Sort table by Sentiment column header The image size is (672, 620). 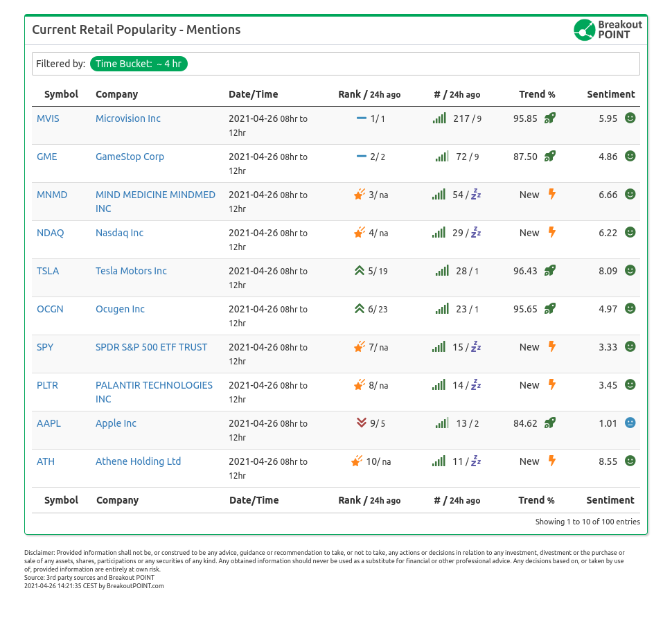click(x=610, y=94)
